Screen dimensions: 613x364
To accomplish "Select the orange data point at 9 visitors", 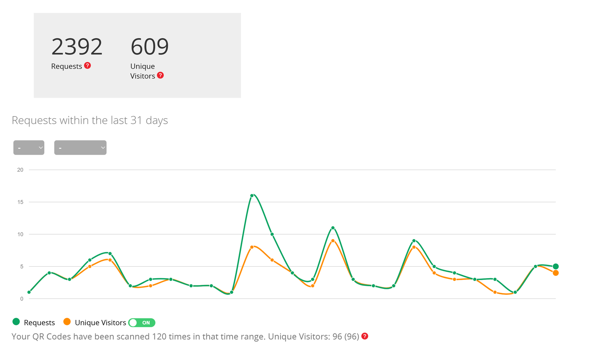I will click(333, 241).
